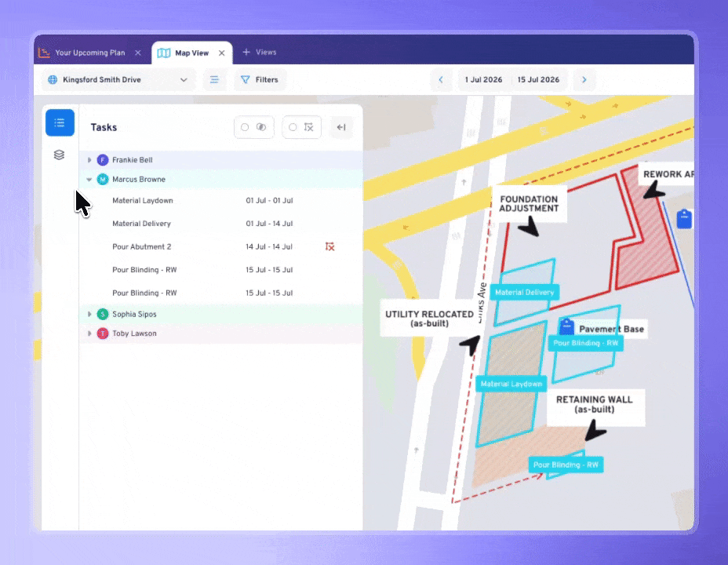Expand Toby Lawson's task group

click(x=89, y=334)
